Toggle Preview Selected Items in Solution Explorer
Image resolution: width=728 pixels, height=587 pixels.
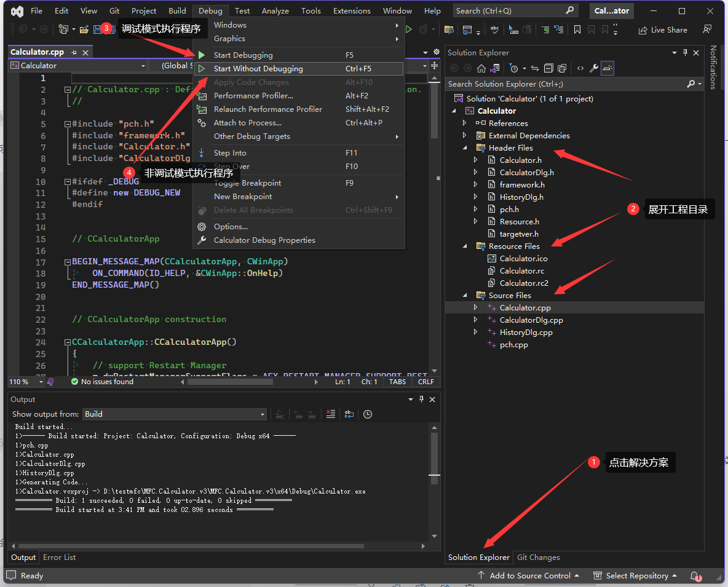click(607, 68)
